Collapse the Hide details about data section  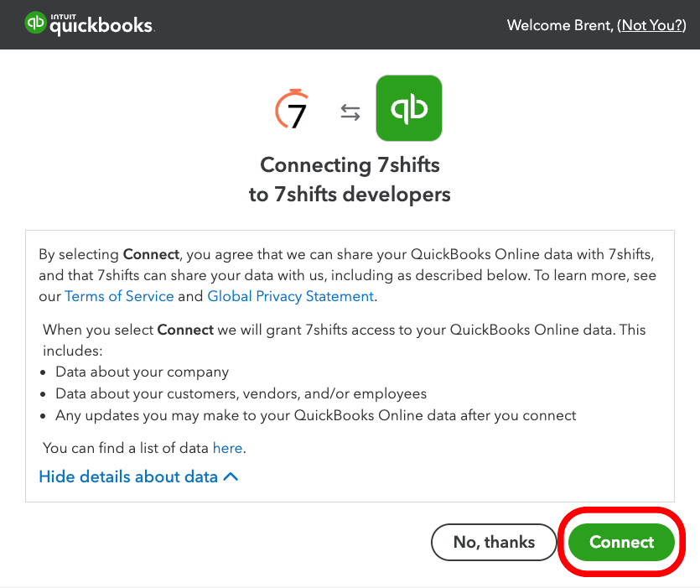click(x=139, y=476)
